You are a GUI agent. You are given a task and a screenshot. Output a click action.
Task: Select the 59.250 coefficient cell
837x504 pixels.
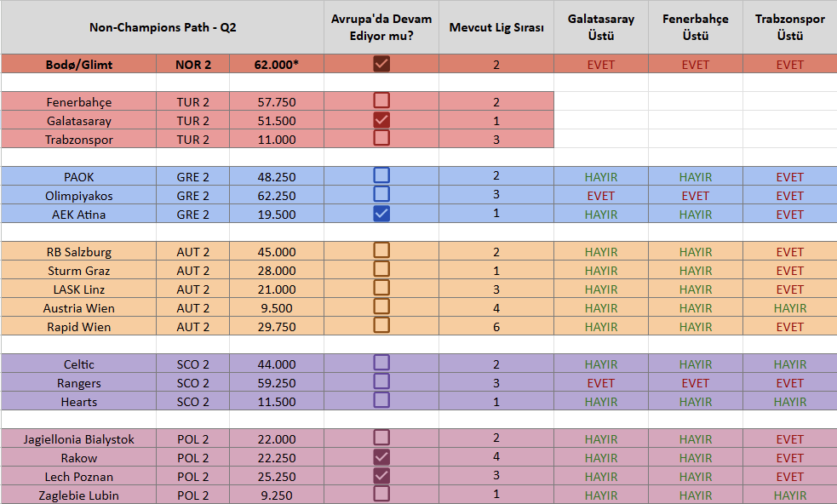point(277,383)
